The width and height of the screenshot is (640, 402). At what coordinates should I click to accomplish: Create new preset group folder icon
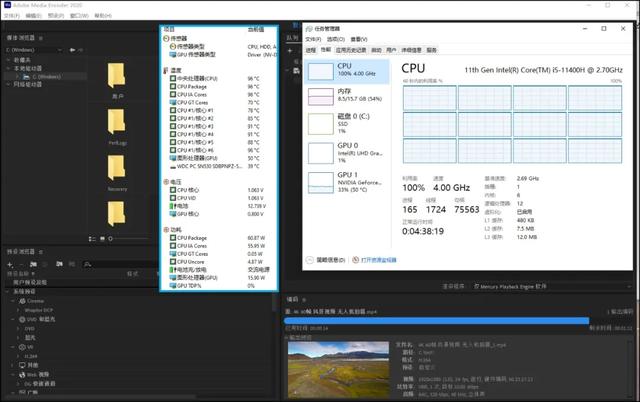click(33, 264)
